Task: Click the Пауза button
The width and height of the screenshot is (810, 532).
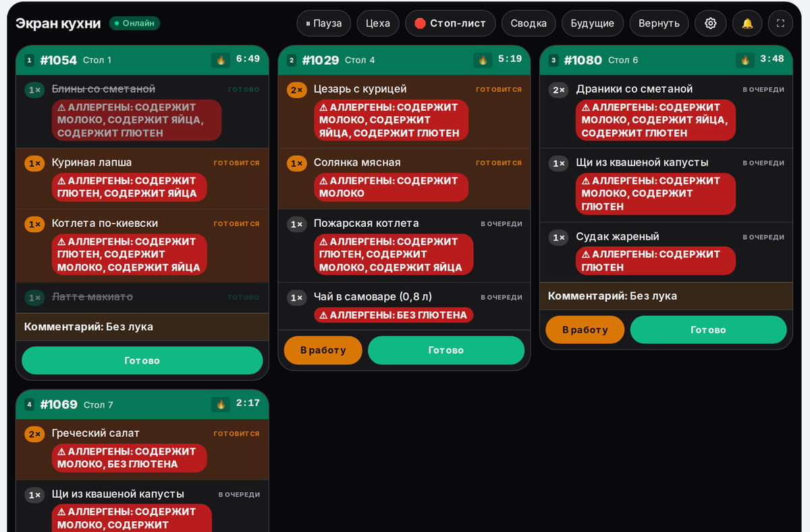Action: coord(324,23)
